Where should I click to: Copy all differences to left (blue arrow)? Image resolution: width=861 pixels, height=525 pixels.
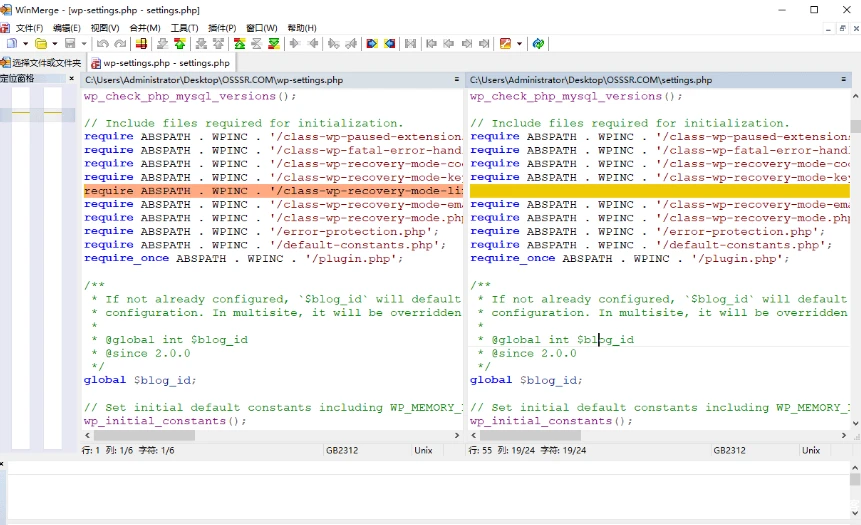click(389, 43)
